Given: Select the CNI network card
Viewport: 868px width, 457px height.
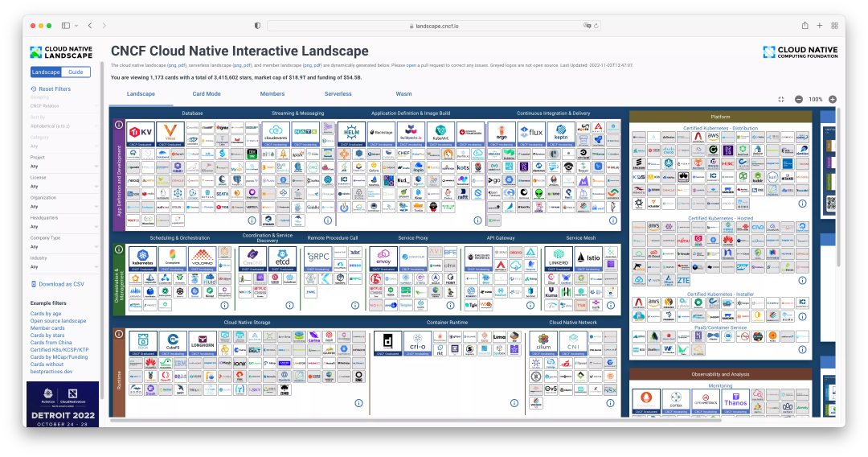Looking at the screenshot, I should [573, 344].
